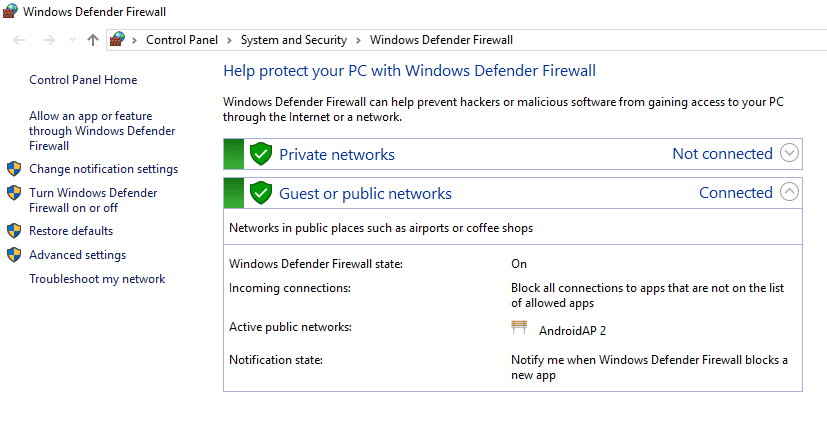Click the Windows Defender Firewall title bar icon
827x422 pixels.
pos(11,12)
